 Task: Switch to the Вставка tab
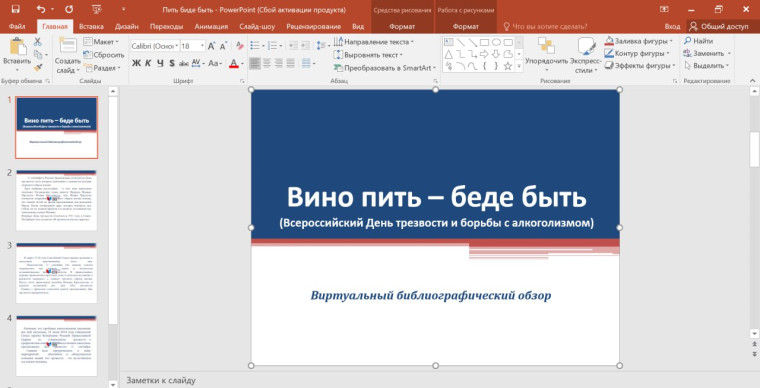[91, 27]
